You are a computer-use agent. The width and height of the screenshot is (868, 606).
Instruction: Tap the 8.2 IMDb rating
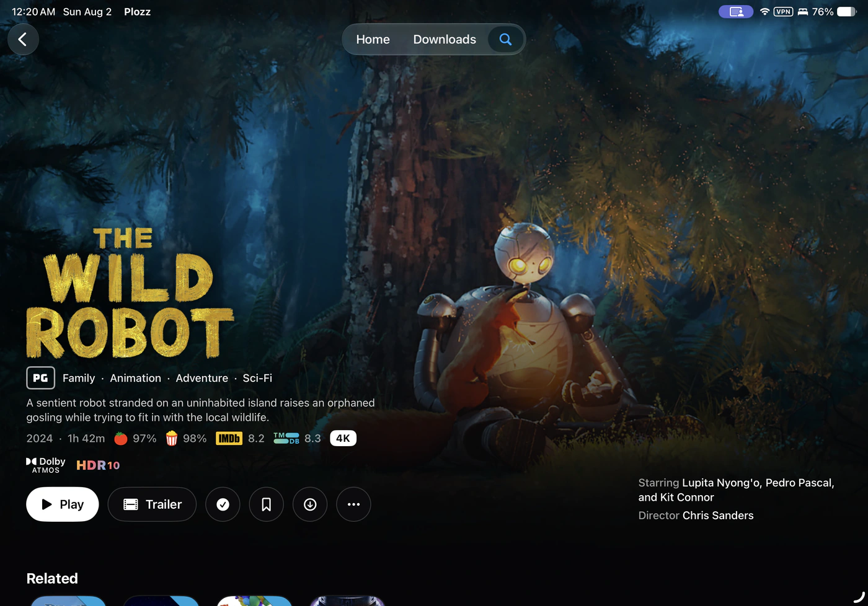coord(256,439)
